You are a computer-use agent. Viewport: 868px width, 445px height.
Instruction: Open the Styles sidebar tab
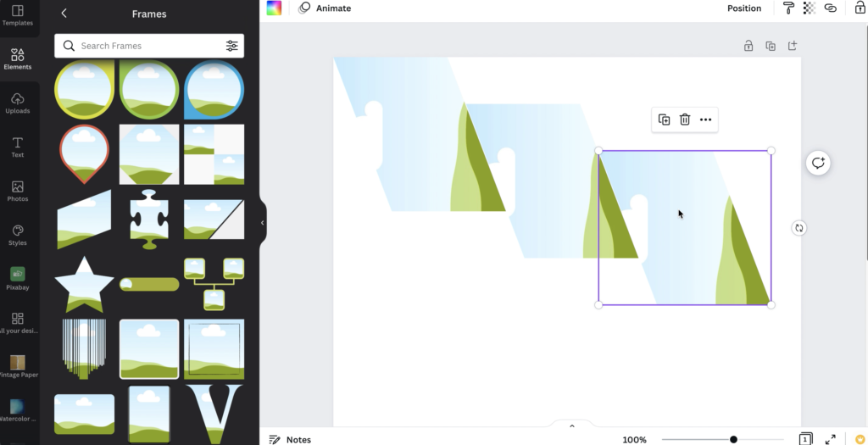(x=18, y=236)
